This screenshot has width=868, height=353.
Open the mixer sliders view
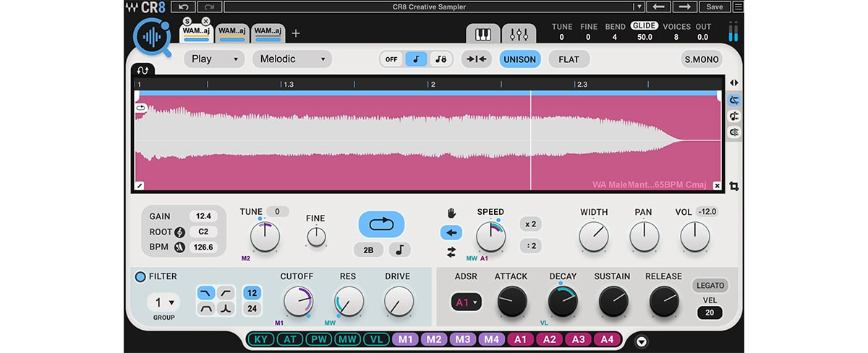pyautogui.click(x=519, y=34)
